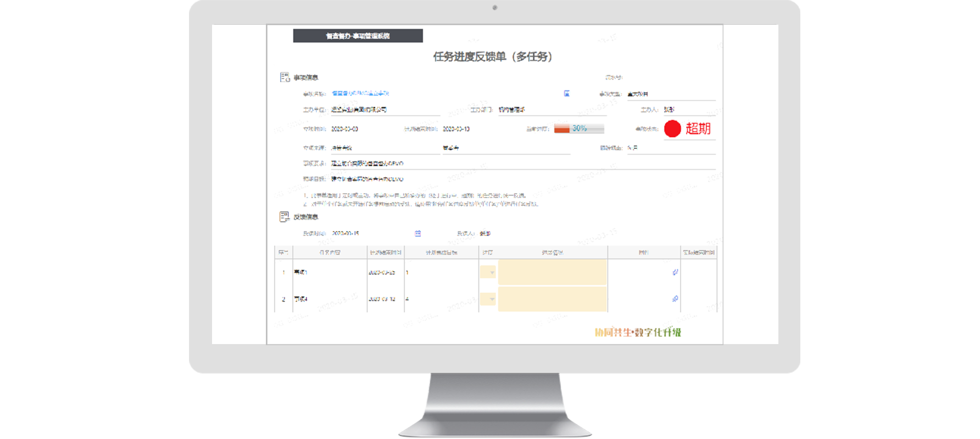Click the 2020-03-15 feedback date field
The height and width of the screenshot is (439, 980).
346,234
